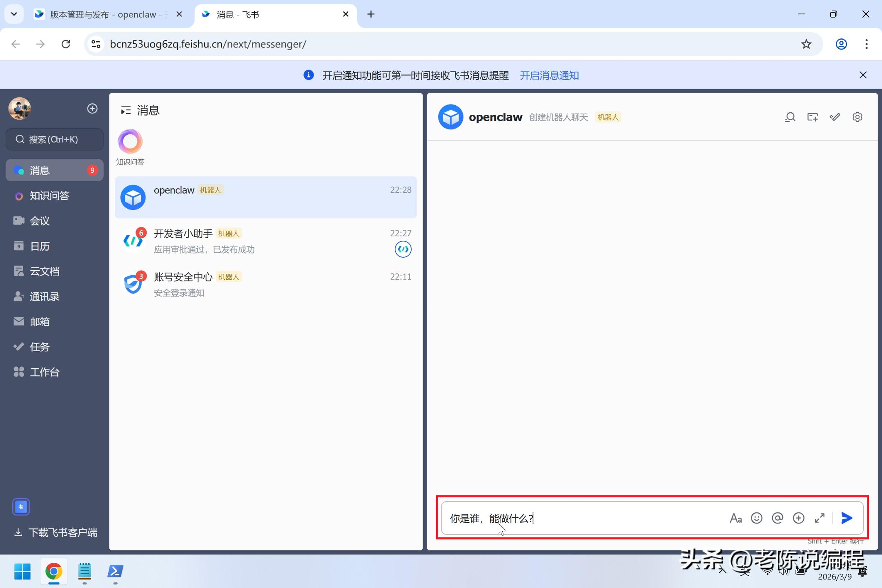Click the create group chat header icon
The height and width of the screenshot is (588, 882).
[x=812, y=117]
